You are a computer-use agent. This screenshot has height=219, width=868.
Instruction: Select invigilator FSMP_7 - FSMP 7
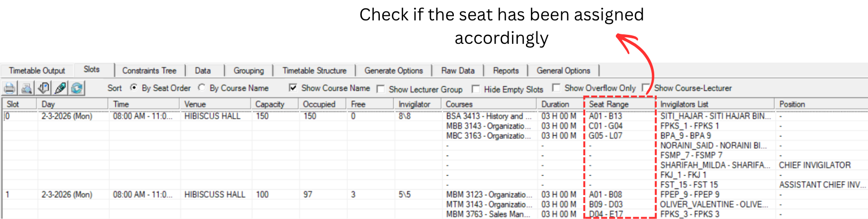(691, 155)
